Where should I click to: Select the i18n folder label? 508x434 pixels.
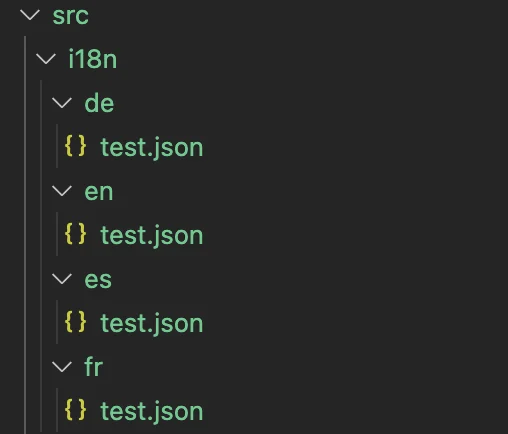tap(93, 59)
